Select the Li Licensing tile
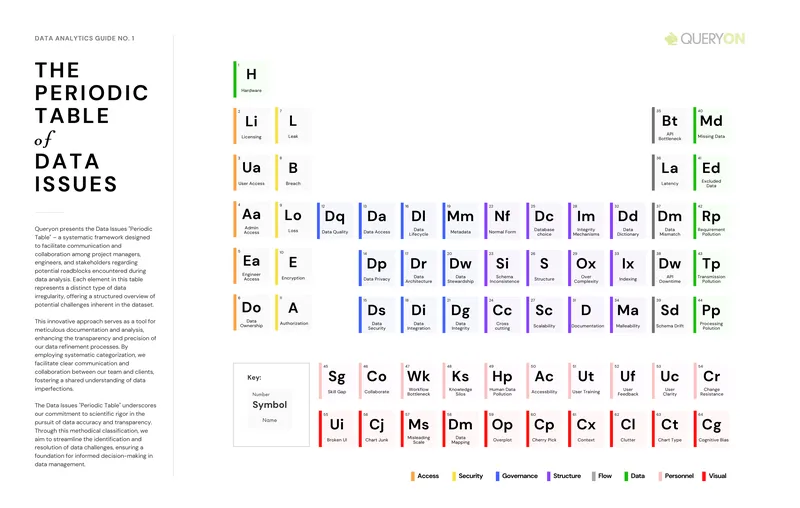The image size is (800, 508). [252, 125]
